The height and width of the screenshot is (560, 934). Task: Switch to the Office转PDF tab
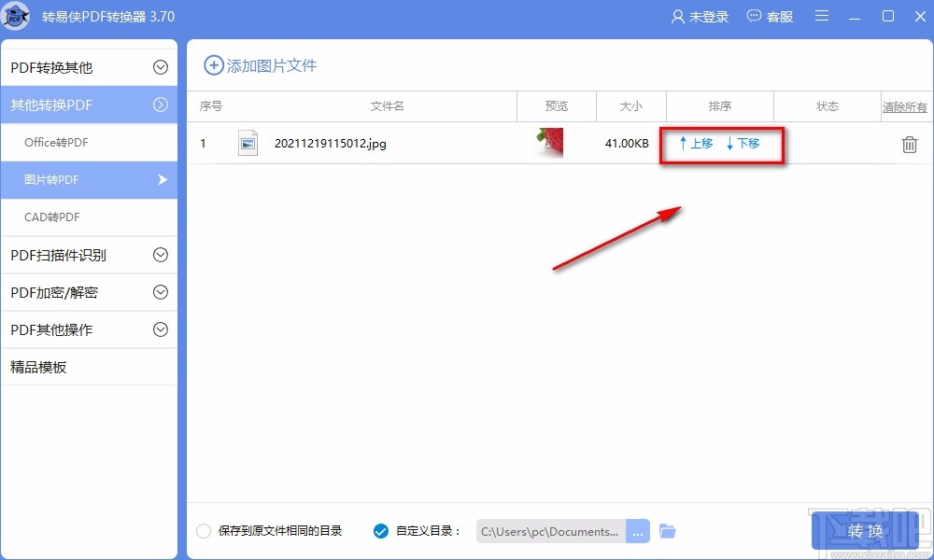(89, 142)
